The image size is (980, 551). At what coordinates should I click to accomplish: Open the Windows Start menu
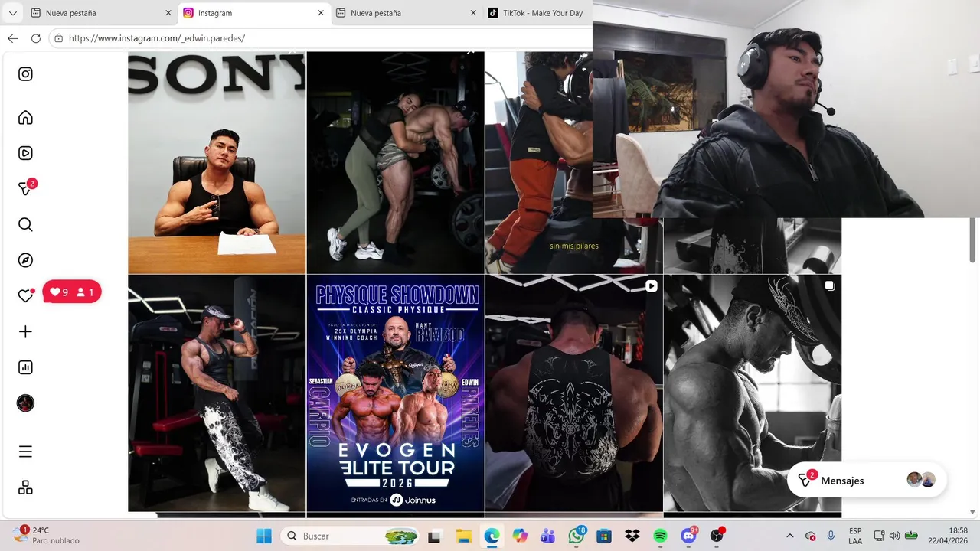[264, 536]
